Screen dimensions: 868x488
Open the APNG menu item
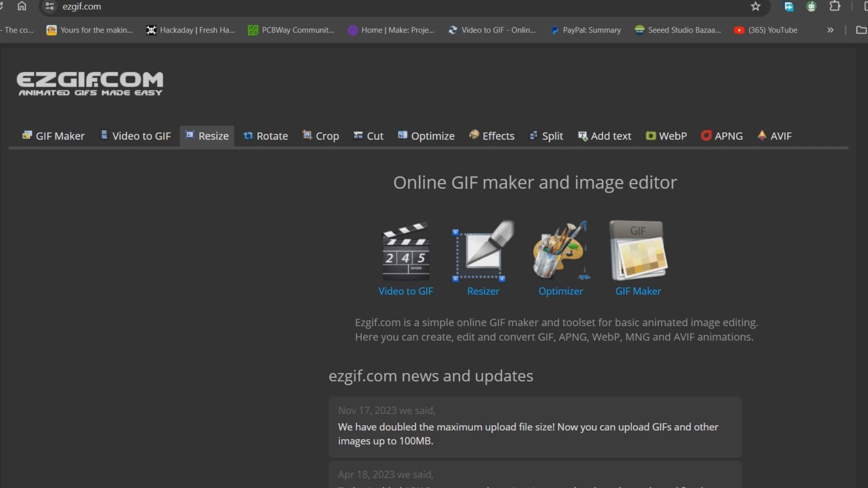pyautogui.click(x=722, y=136)
